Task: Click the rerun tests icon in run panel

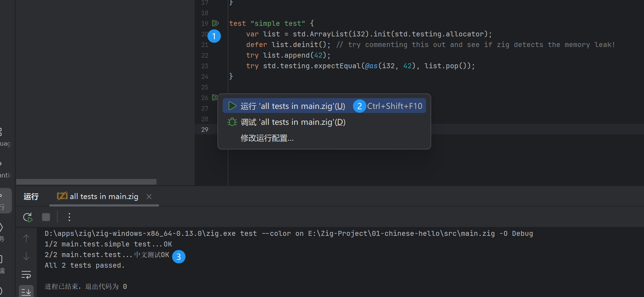Action: tap(27, 217)
